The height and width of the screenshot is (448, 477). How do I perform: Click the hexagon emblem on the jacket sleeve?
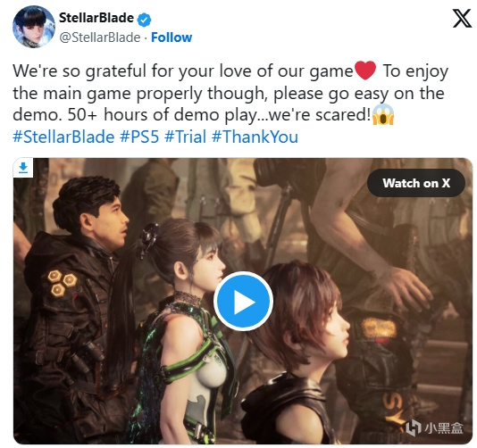62,283
